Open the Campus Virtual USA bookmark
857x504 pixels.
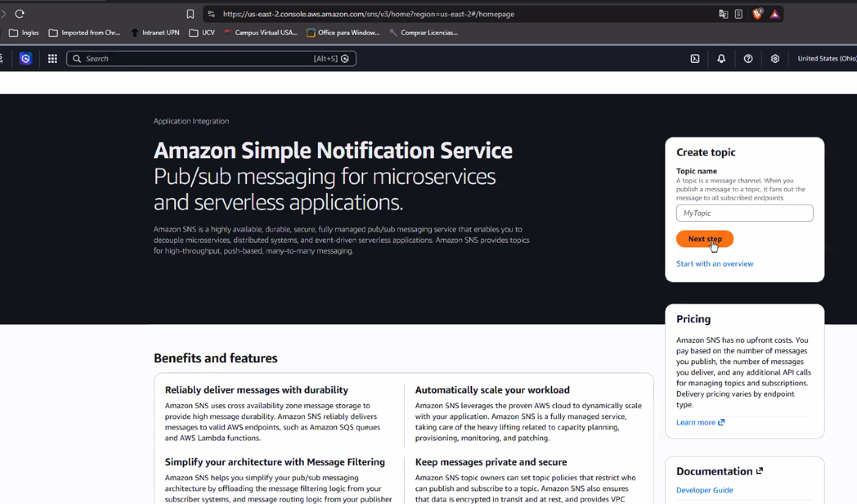pos(260,32)
